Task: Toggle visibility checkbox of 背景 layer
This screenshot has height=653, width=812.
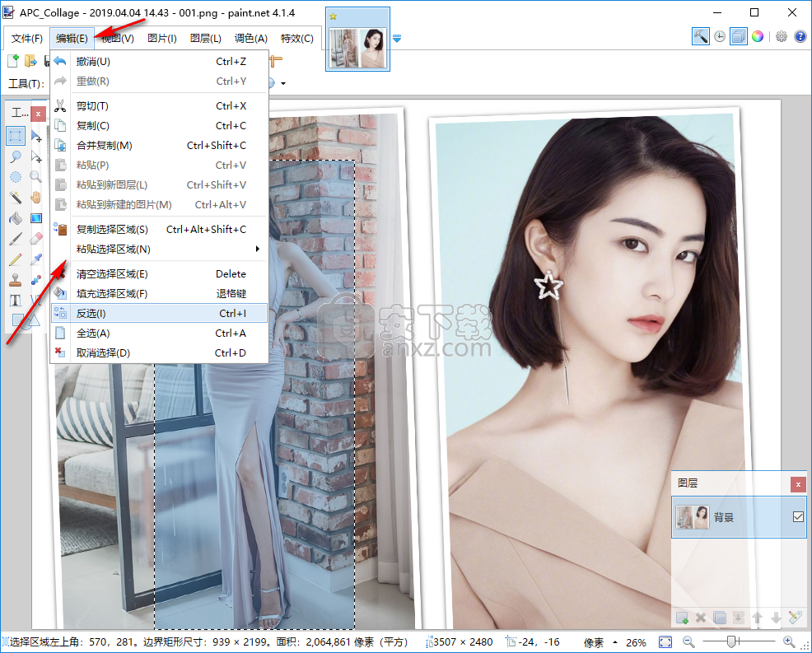Action: click(798, 516)
